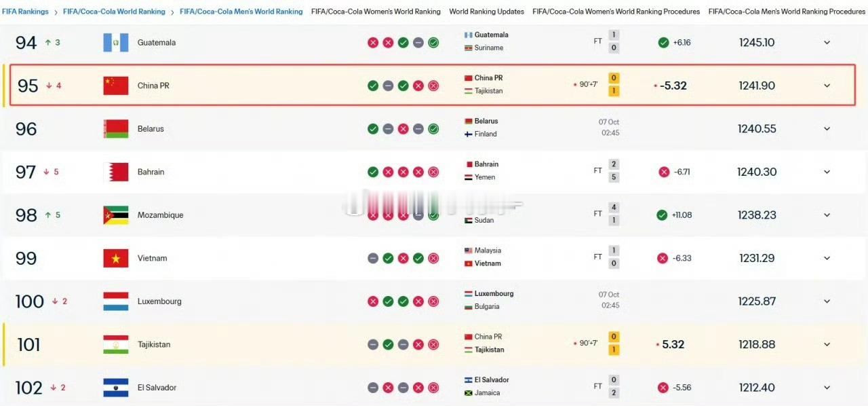The width and height of the screenshot is (868, 406).
Task: Open World Ranking Updates tab
Action: pos(486,12)
